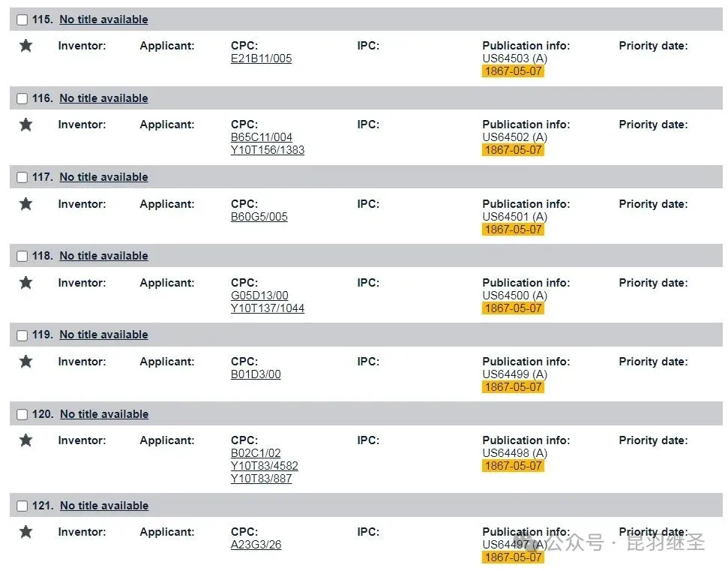
Task: Star result 115 as a favorite
Action: click(25, 46)
